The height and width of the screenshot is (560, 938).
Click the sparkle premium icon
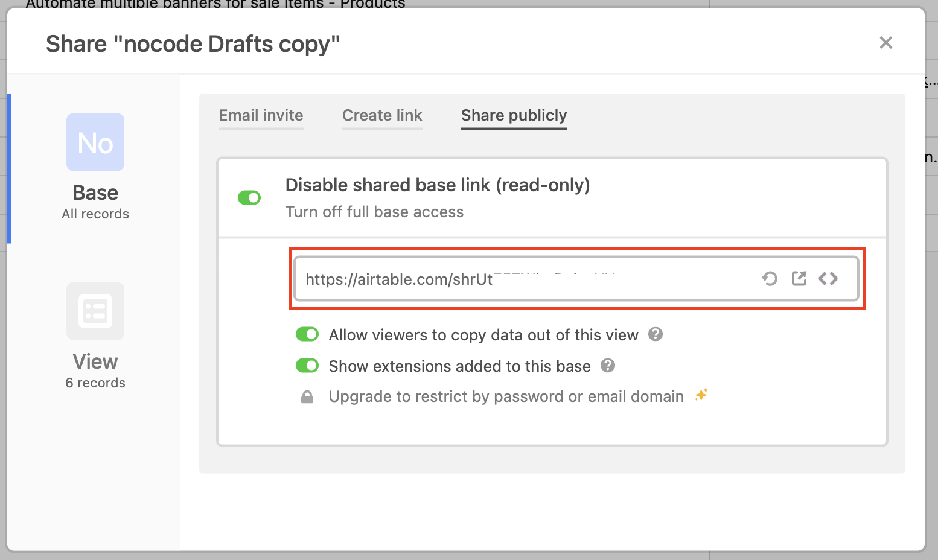coord(701,395)
